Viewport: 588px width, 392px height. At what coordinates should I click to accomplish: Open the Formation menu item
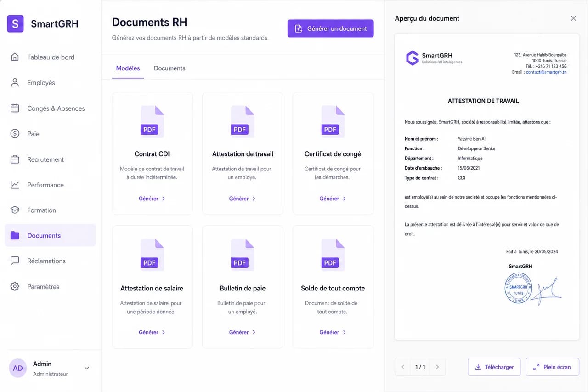(50, 210)
